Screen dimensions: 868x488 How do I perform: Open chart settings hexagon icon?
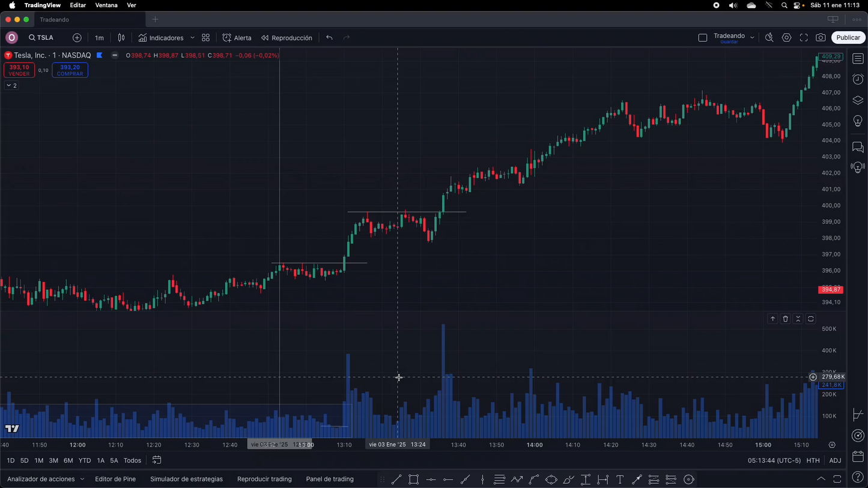[x=786, y=38]
